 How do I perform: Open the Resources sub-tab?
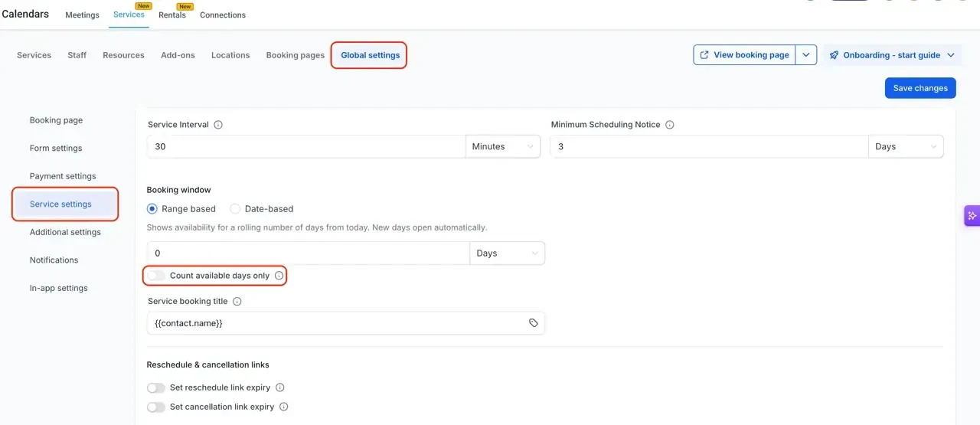pos(124,55)
